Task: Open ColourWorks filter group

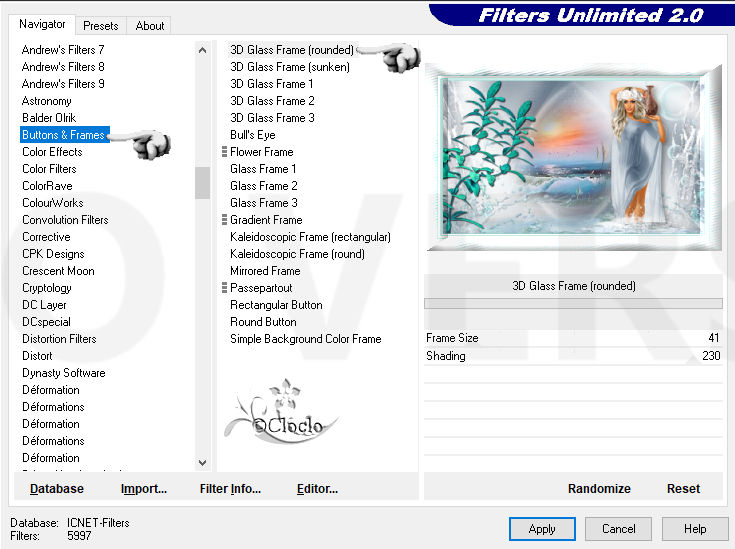Action: (x=52, y=203)
